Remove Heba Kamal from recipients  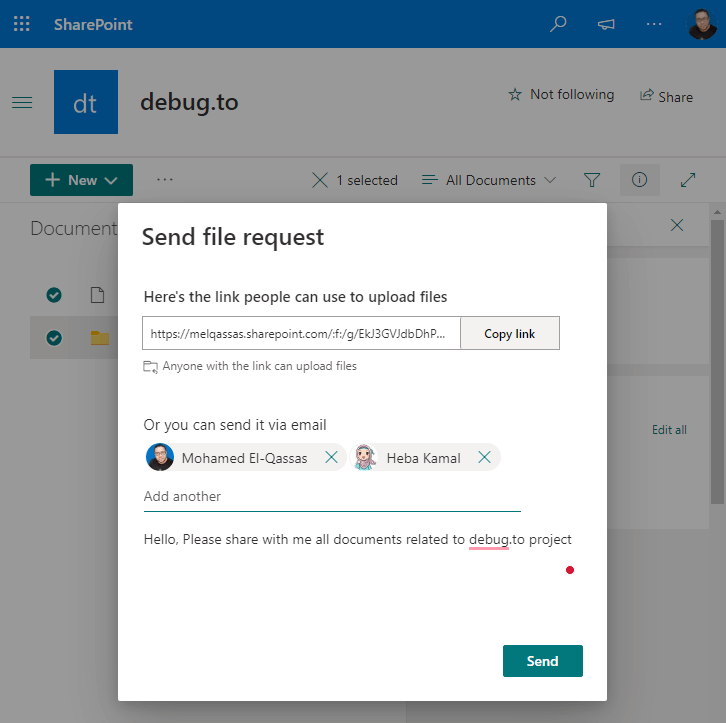point(484,457)
